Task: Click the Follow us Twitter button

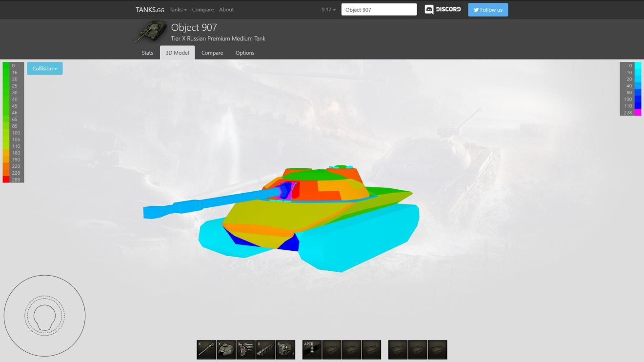Action: pyautogui.click(x=488, y=10)
